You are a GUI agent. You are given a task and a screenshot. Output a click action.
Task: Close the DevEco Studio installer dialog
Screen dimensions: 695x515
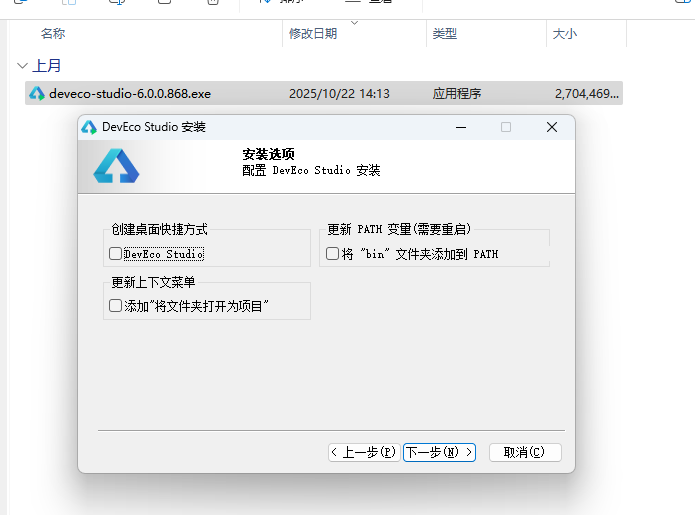[x=551, y=127]
